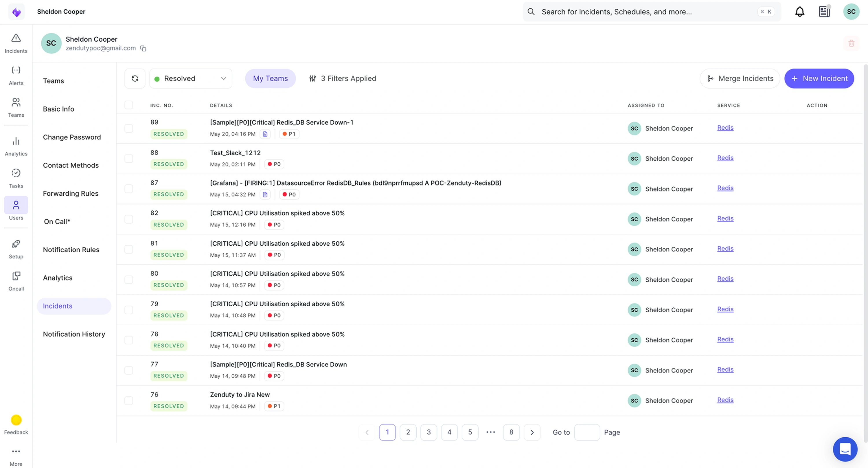Go to Analytics in left navigation rail
This screenshot has width=868, height=468.
(x=16, y=146)
